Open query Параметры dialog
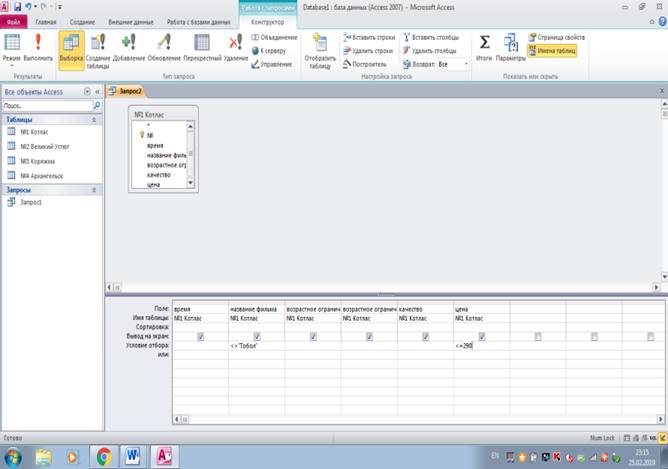The image size is (668, 469). (510, 48)
